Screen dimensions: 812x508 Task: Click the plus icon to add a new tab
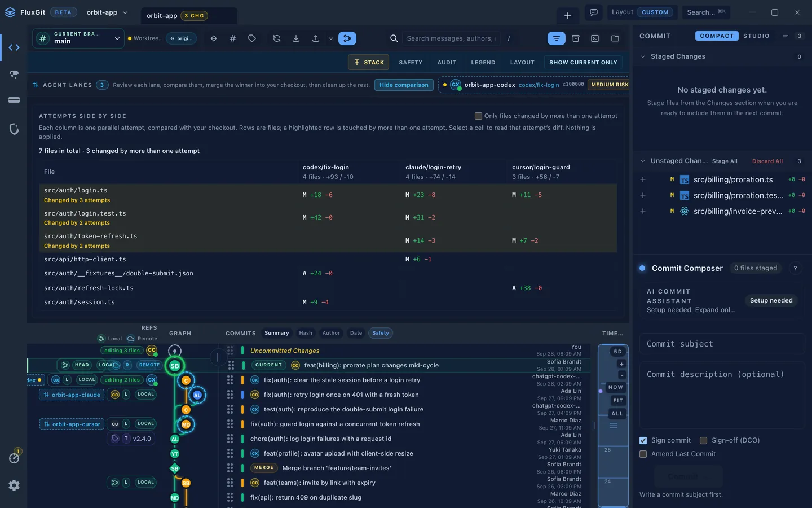568,16
